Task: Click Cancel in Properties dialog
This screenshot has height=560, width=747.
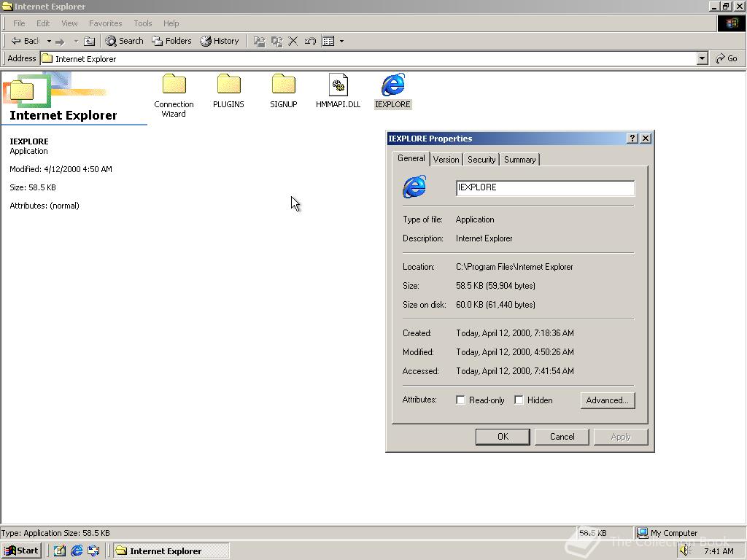Action: tap(562, 437)
